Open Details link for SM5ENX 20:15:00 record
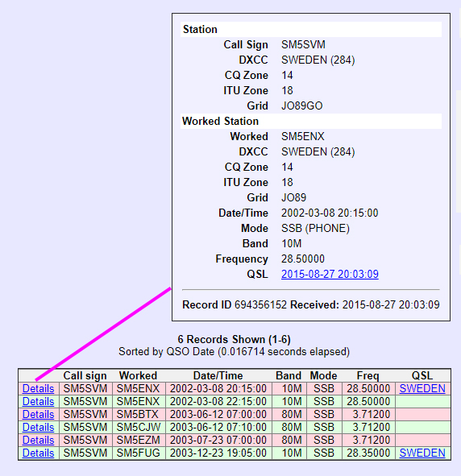Screen dimensions: 461x476 [x=38, y=388]
